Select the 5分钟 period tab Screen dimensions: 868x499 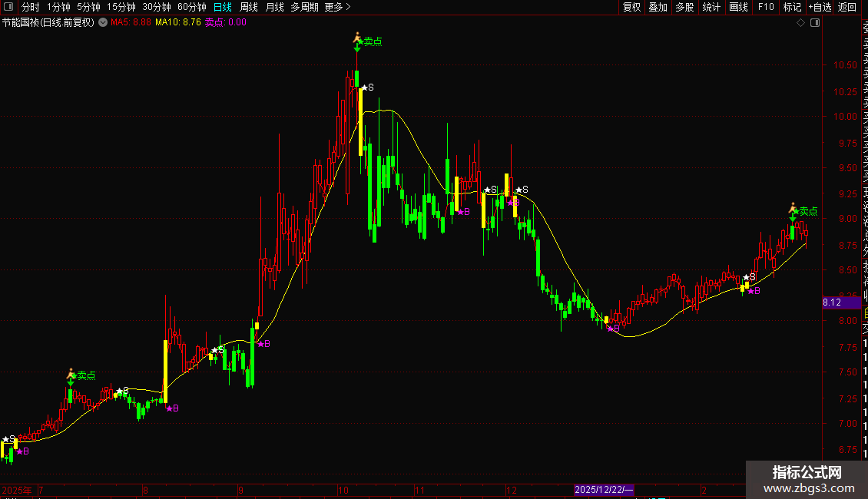click(x=88, y=7)
